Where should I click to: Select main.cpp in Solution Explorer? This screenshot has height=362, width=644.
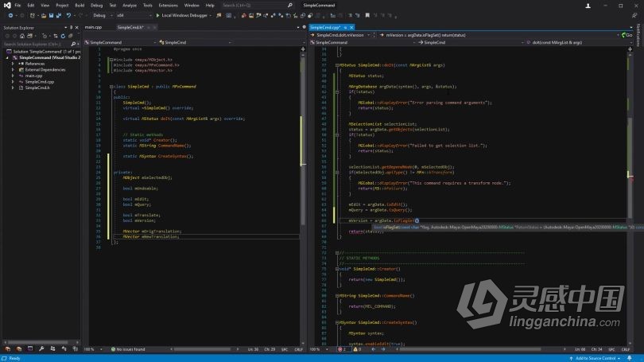pyautogui.click(x=33, y=76)
